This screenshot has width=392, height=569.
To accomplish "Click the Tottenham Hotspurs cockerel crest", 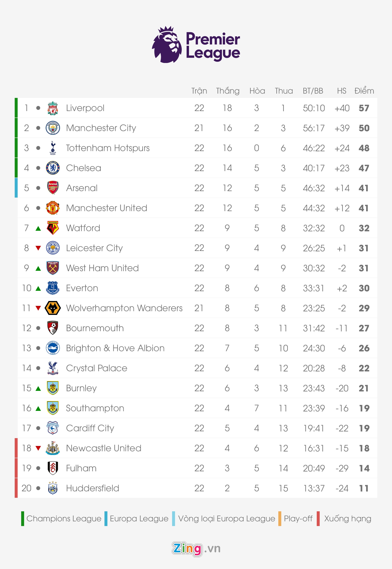I will click(53, 148).
